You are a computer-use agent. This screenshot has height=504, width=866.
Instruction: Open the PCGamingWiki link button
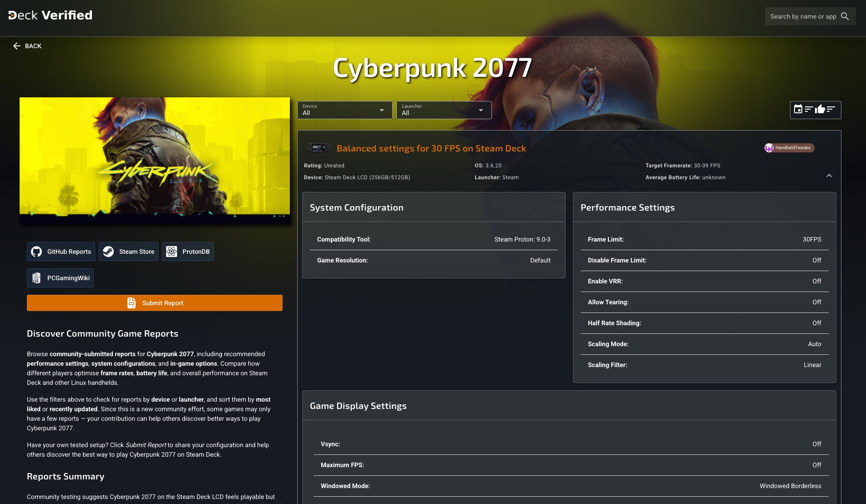click(60, 278)
